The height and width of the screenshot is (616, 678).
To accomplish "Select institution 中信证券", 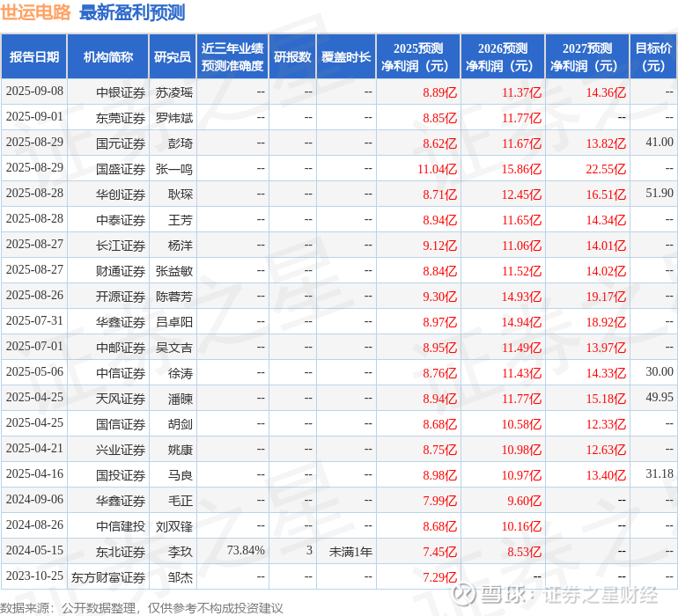I will [121, 373].
